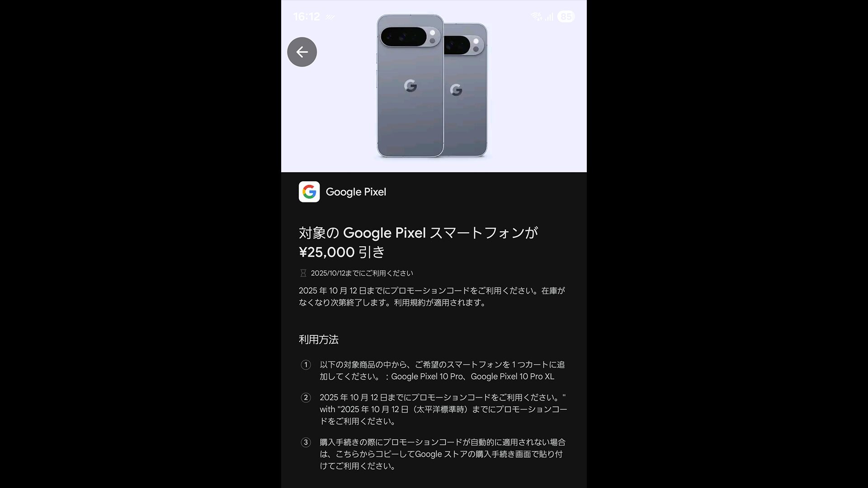Viewport: 868px width, 488px height.
Task: Tap the こちらからコピーして copy code instruction
Action: pos(375,454)
